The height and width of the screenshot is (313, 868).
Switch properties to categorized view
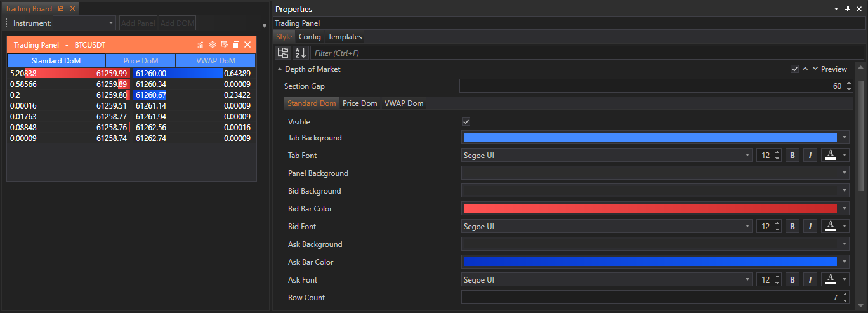(x=283, y=53)
